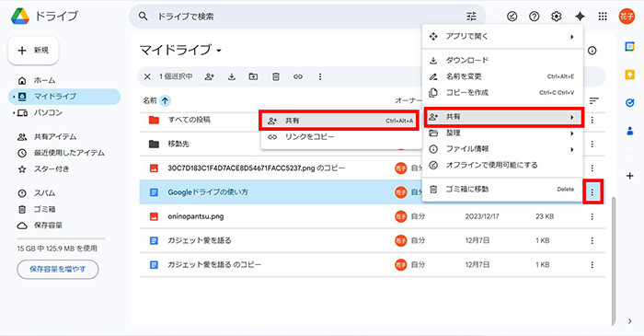
Task: Open three-dot menu for Googleドライブの使い方
Action: pyautogui.click(x=592, y=191)
